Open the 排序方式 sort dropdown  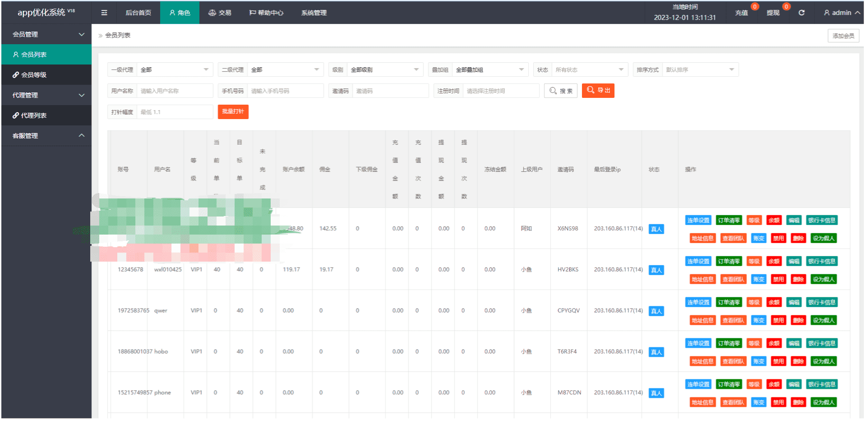pyautogui.click(x=700, y=69)
